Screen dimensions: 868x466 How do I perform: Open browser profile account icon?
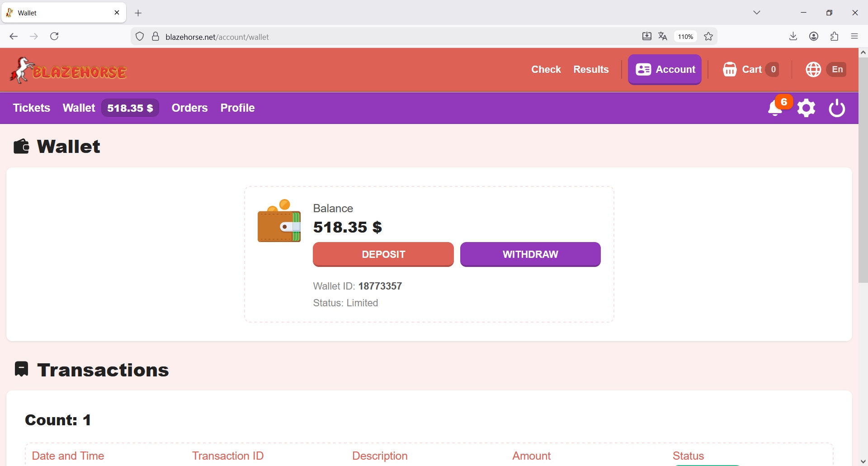click(x=815, y=37)
